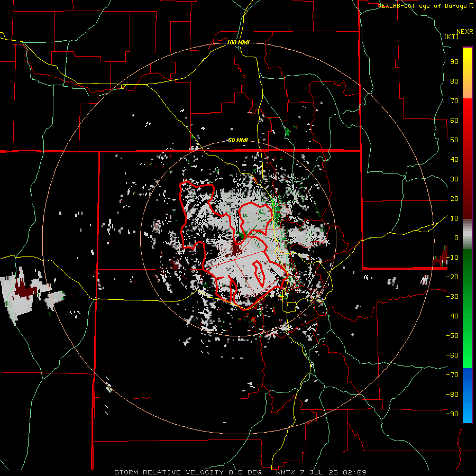Click the -80 value on velocity scale
The width and height of the screenshot is (476, 476).
pyautogui.click(x=452, y=395)
